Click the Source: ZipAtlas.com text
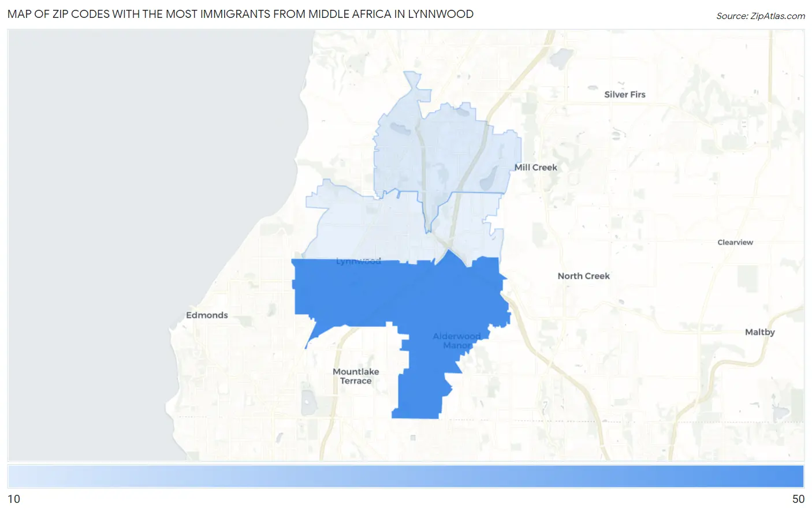The height and width of the screenshot is (511, 812). [x=761, y=16]
